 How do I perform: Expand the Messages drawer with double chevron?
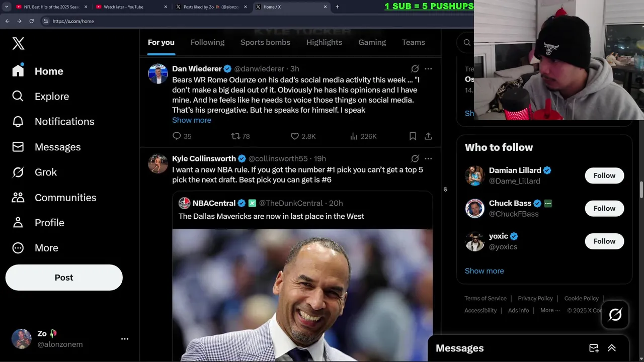tap(612, 348)
